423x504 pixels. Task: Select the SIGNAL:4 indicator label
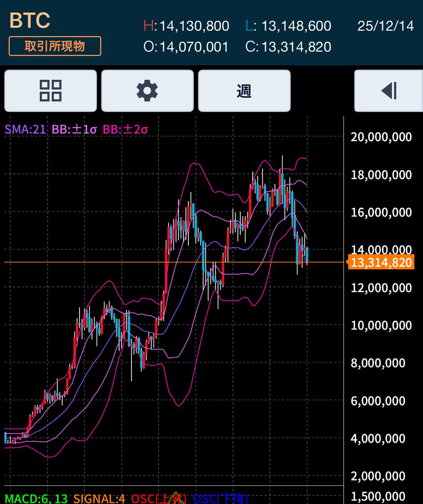pos(99,499)
